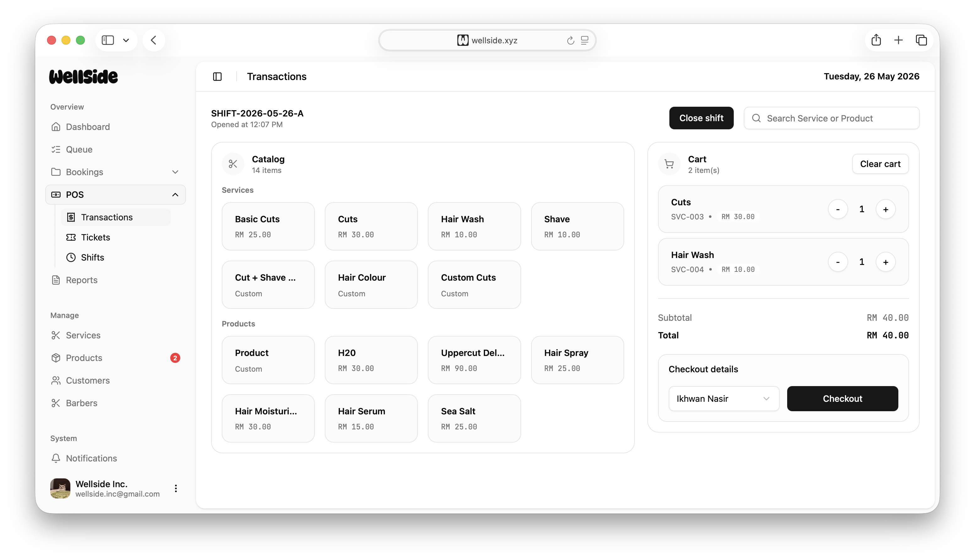Screen dimensions: 975x560
Task: Click the SHIFT-2026-05-26-A heading
Action: [x=257, y=113]
